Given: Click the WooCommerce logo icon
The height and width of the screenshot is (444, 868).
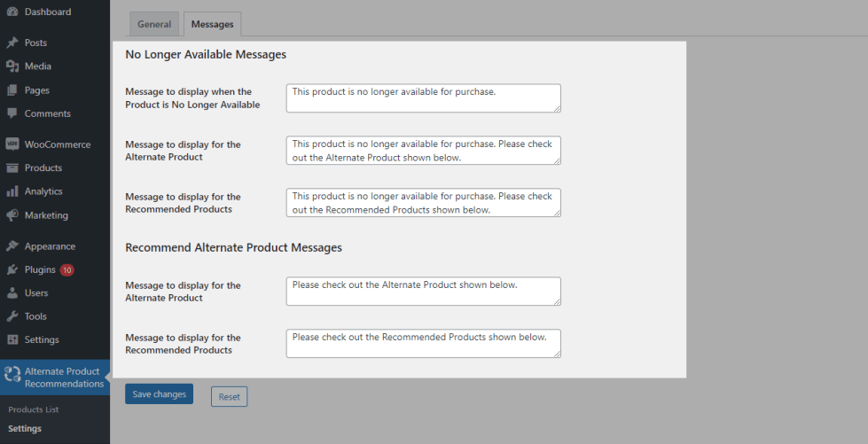Looking at the screenshot, I should point(12,144).
